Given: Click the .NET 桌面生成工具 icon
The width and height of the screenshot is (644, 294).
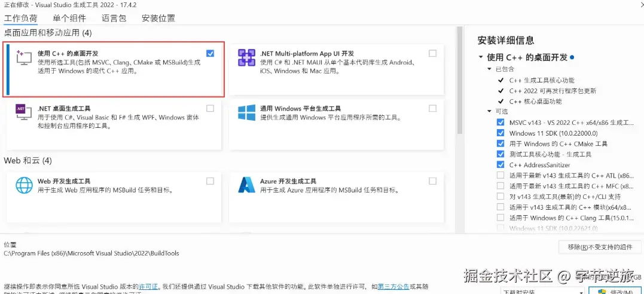Looking at the screenshot, I should (x=24, y=112).
